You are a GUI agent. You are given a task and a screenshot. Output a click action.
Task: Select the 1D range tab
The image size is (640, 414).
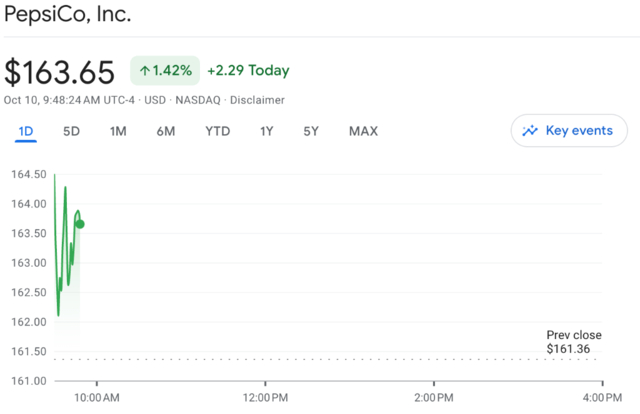tap(26, 131)
